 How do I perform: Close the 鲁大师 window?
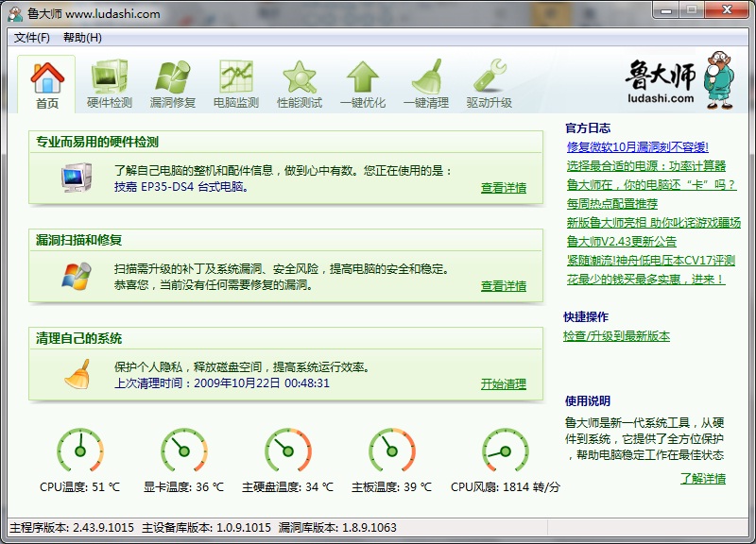[727, 10]
